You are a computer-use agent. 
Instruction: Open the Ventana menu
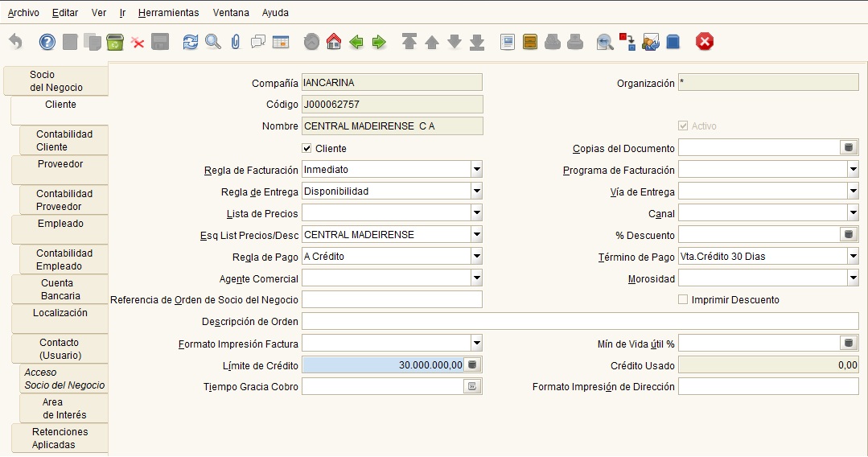pyautogui.click(x=231, y=12)
